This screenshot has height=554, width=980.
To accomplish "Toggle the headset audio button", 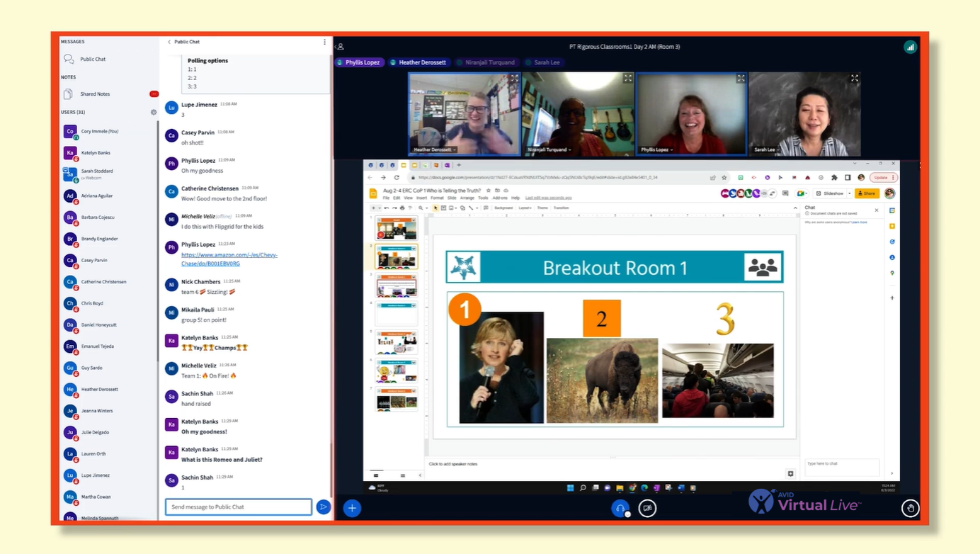I will [620, 508].
